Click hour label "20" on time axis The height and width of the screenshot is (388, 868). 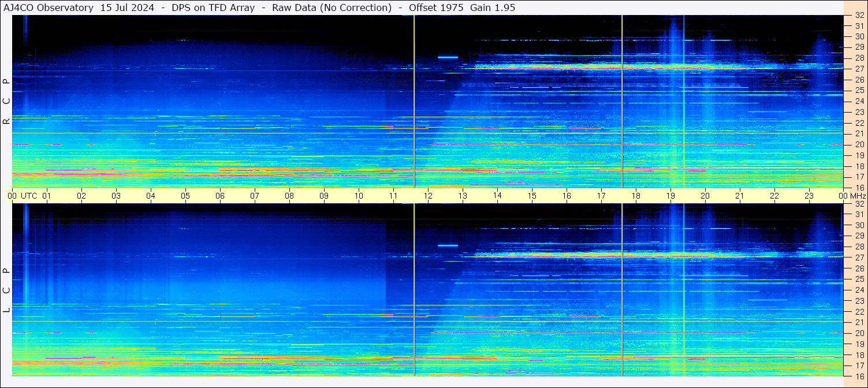[705, 196]
